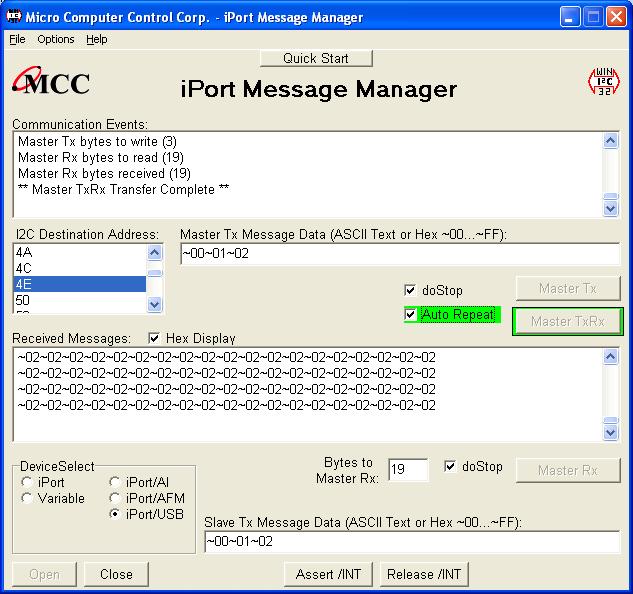Screen dimensions: 633x594
Task: Select I2C address 4A
Action: coord(80,252)
